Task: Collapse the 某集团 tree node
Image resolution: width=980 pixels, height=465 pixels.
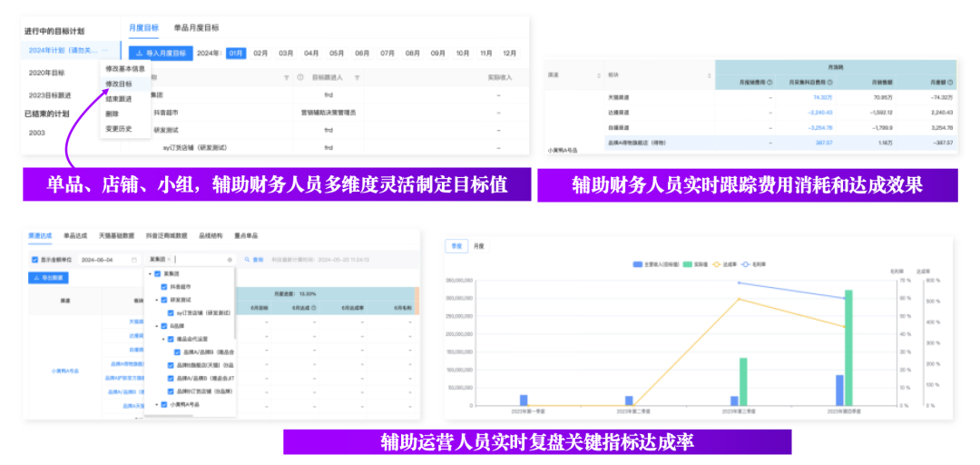Action: pyautogui.click(x=150, y=274)
